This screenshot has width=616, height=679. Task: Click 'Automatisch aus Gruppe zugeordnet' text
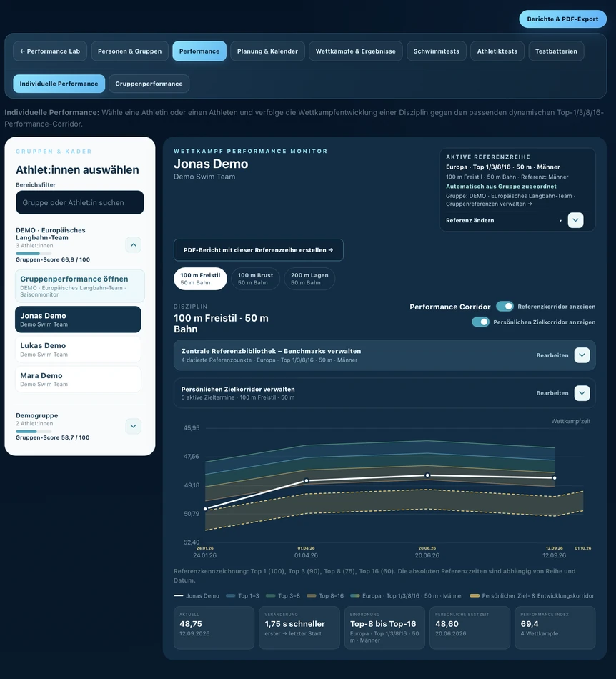501,187
